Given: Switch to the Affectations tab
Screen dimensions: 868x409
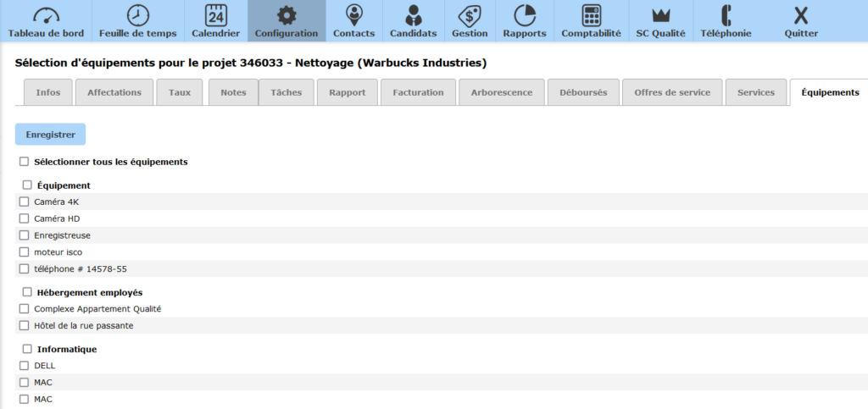Looking at the screenshot, I should pos(114,92).
